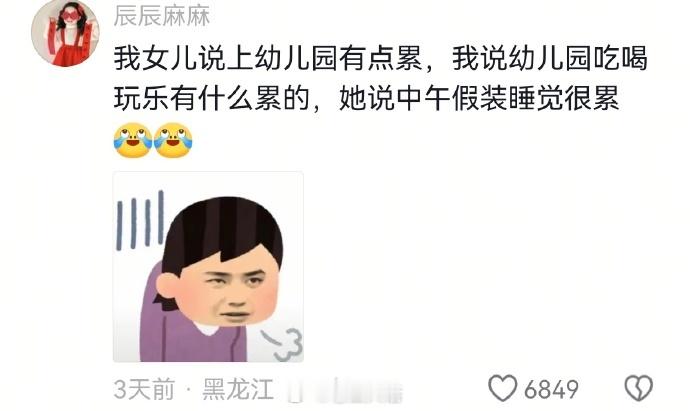Image resolution: width=690 pixels, height=411 pixels.
Task: Open the meme sticker image
Action: coord(208,267)
